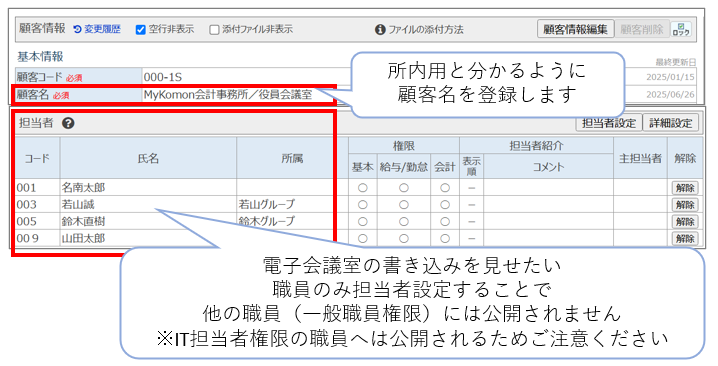Click 解除 button for 名南太郎 row
718x366 pixels.
click(x=685, y=188)
